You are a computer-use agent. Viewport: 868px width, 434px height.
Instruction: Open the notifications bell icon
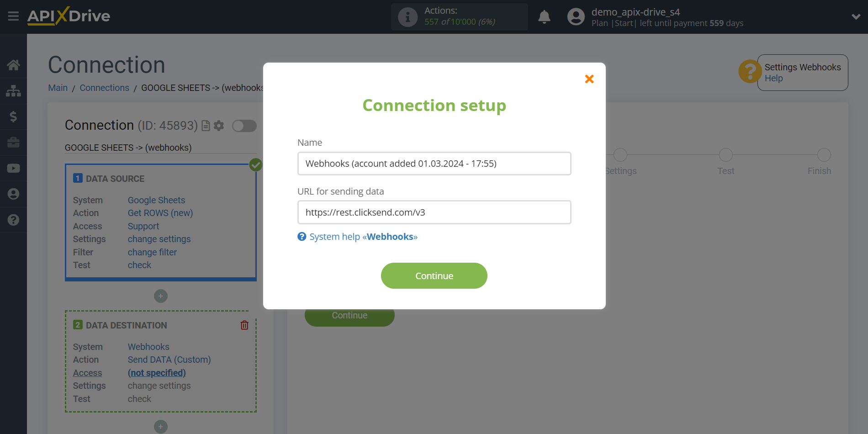coord(544,17)
